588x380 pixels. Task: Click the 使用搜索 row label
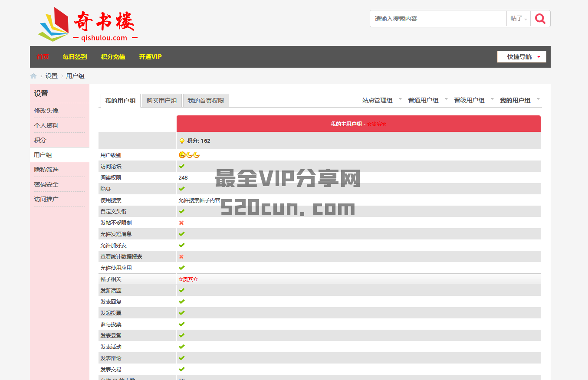111,200
